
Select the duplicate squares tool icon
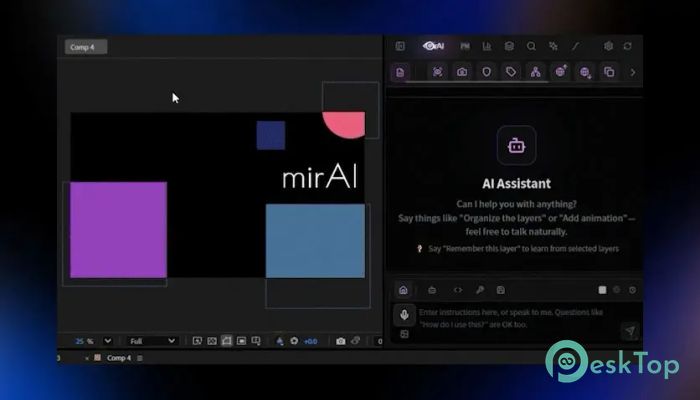pyautogui.click(x=609, y=72)
